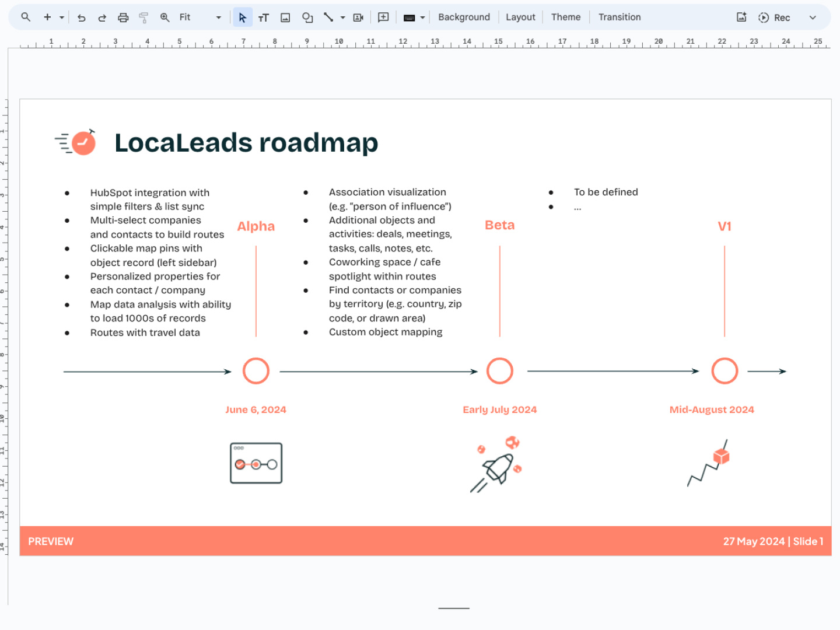Click 'Coworking space / cafe' bullet text

384,262
